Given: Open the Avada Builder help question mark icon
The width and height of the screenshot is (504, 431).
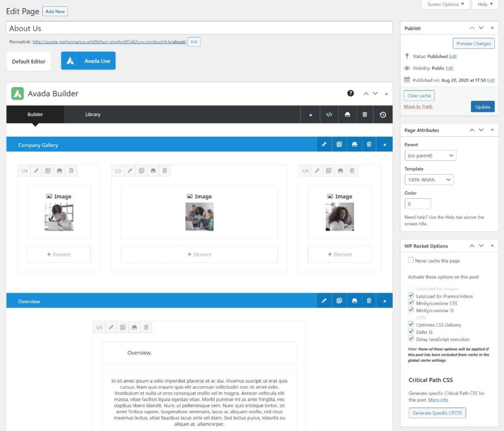Looking at the screenshot, I should tap(350, 93).
